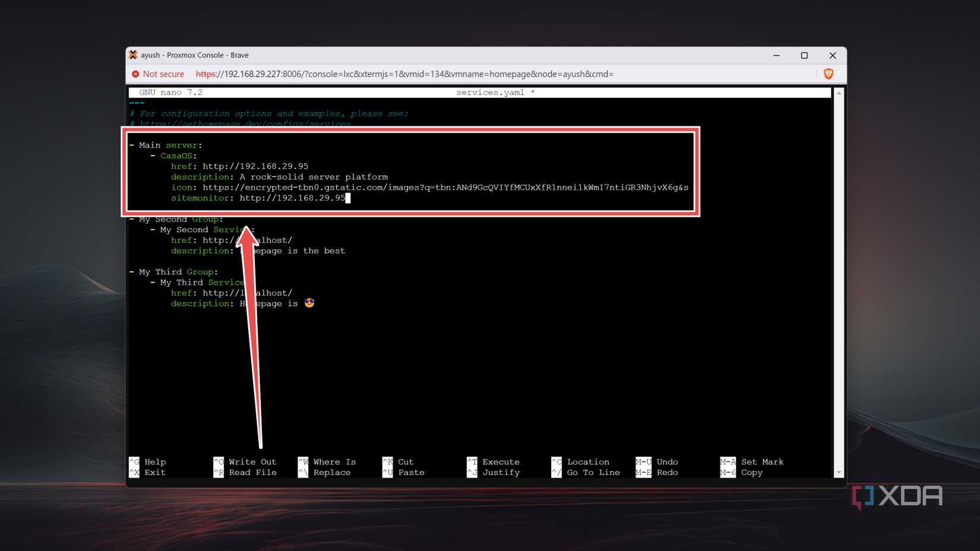Select Go To Line in nano

(x=593, y=473)
